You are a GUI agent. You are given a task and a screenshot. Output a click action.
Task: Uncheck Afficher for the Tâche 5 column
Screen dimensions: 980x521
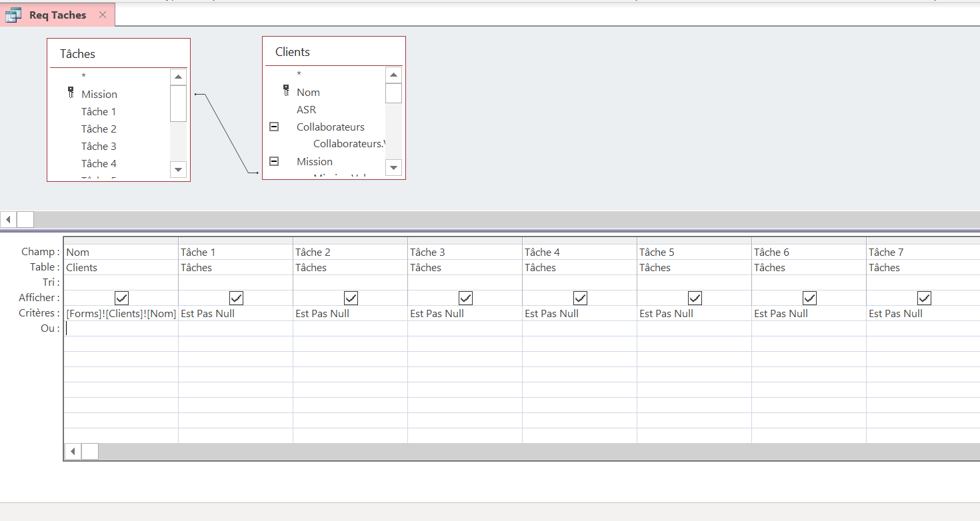pyautogui.click(x=695, y=298)
